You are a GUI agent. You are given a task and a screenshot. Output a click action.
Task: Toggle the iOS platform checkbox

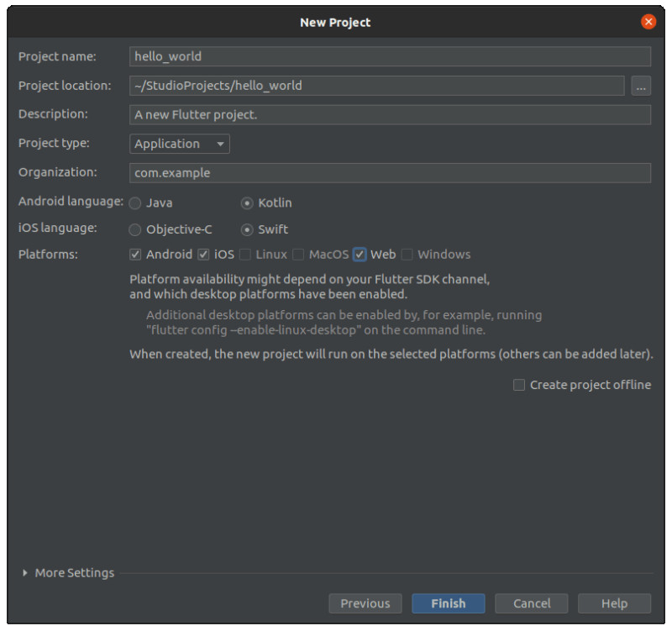202,255
